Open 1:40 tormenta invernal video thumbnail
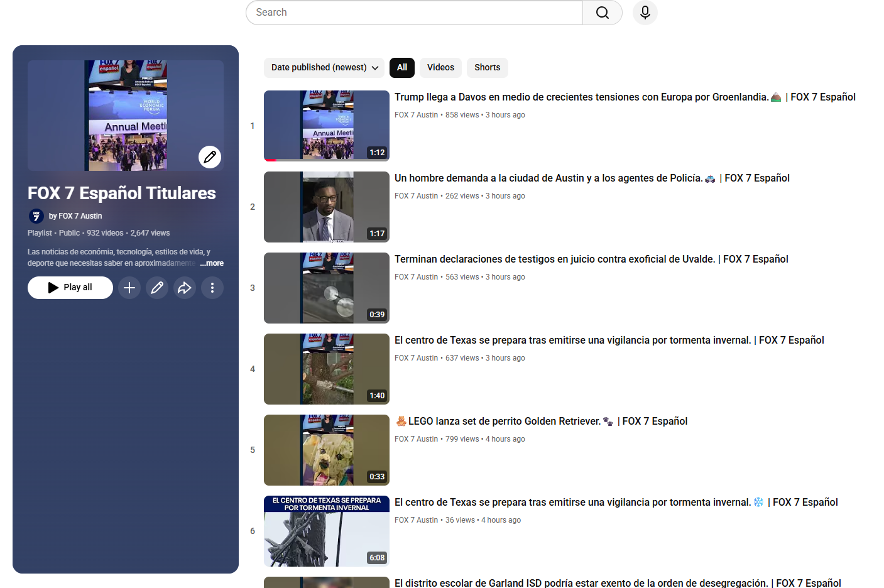The image size is (884, 588). click(x=327, y=369)
